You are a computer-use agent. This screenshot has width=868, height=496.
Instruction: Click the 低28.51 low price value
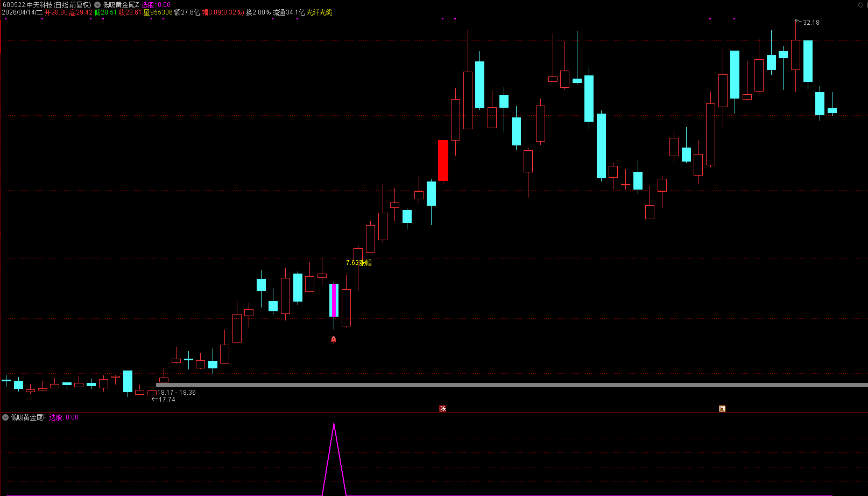click(x=105, y=12)
